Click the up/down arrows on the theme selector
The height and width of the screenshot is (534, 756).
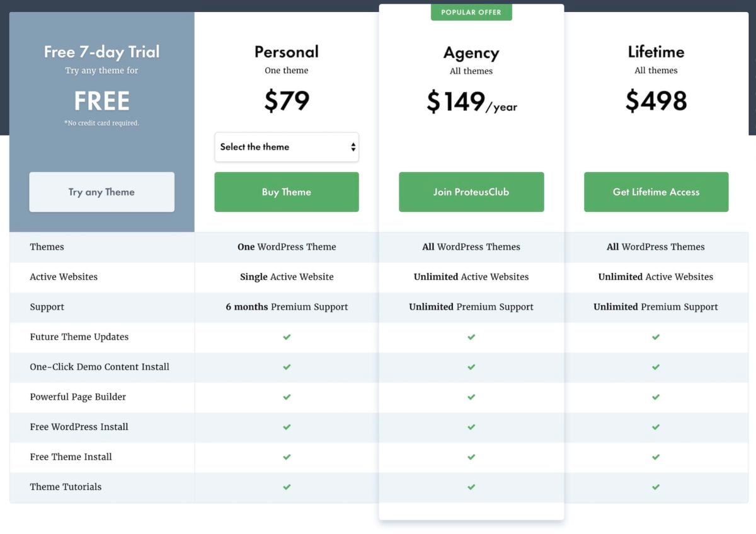(352, 147)
